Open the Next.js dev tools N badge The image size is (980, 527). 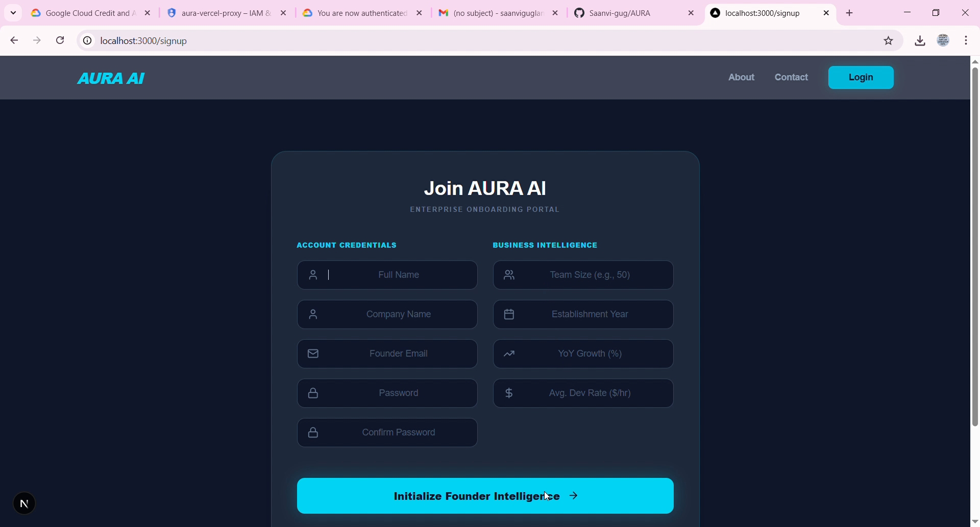[x=24, y=504]
